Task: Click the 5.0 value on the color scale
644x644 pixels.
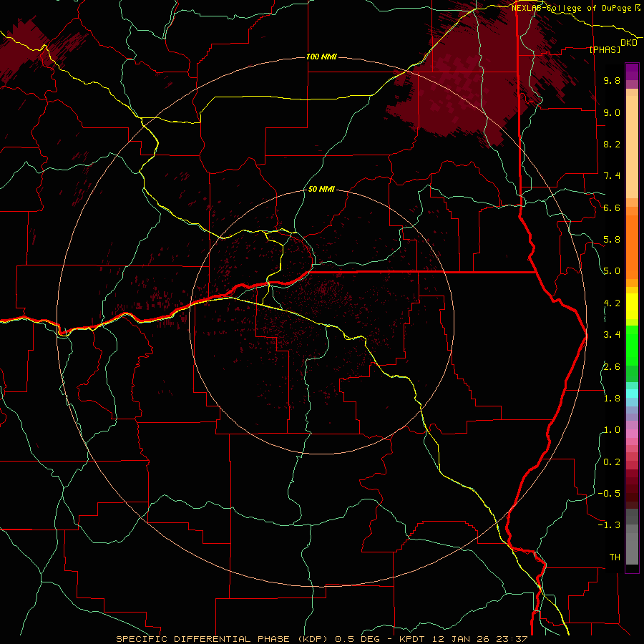Action: click(x=612, y=271)
